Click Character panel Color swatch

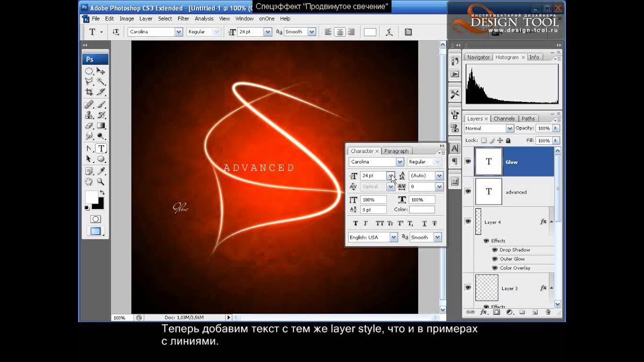422,210
